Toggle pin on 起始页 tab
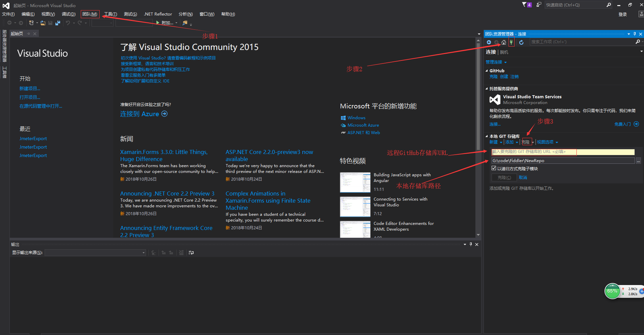 coord(29,34)
